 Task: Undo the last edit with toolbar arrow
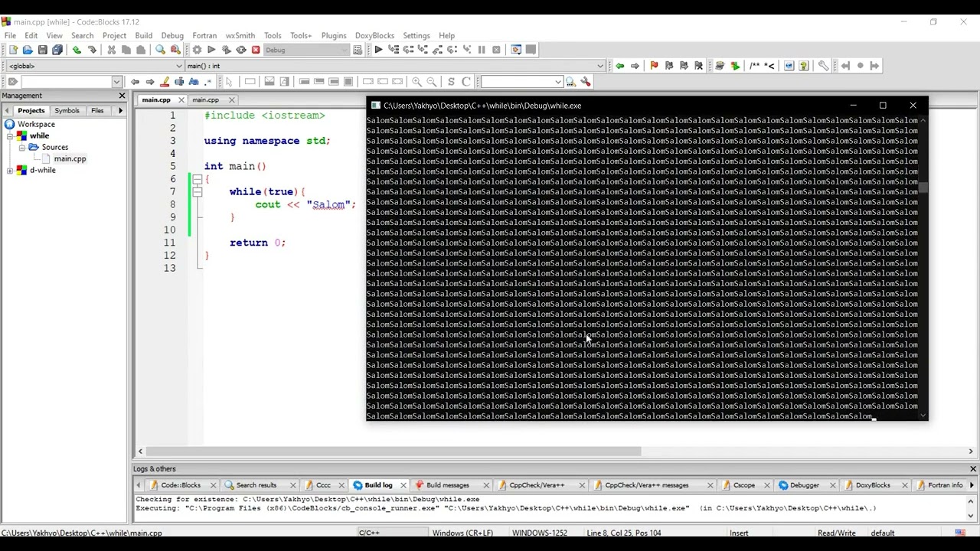[x=77, y=50]
